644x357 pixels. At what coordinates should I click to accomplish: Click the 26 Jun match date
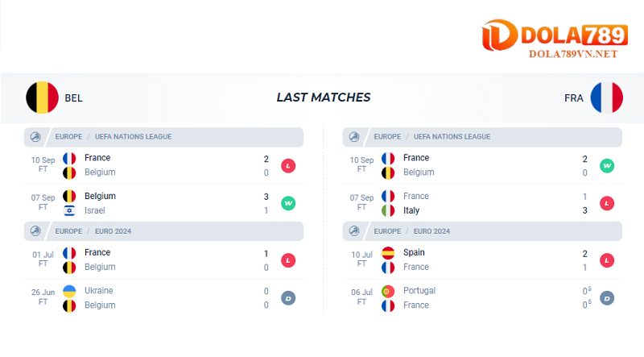43,291
